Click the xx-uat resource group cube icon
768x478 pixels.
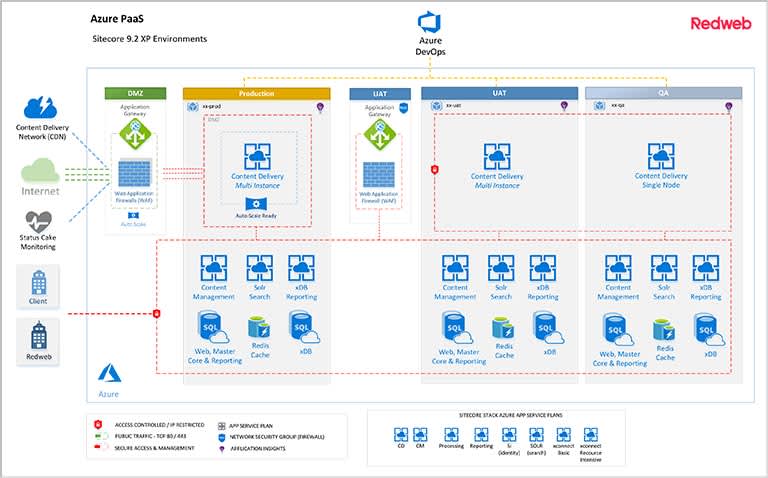tap(436, 106)
